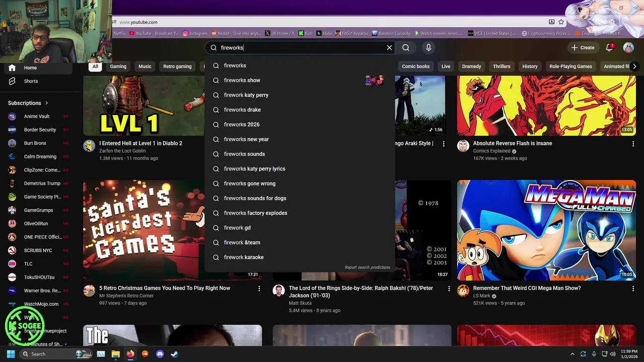Select the Role-Playing Games filter chip

[x=571, y=66]
